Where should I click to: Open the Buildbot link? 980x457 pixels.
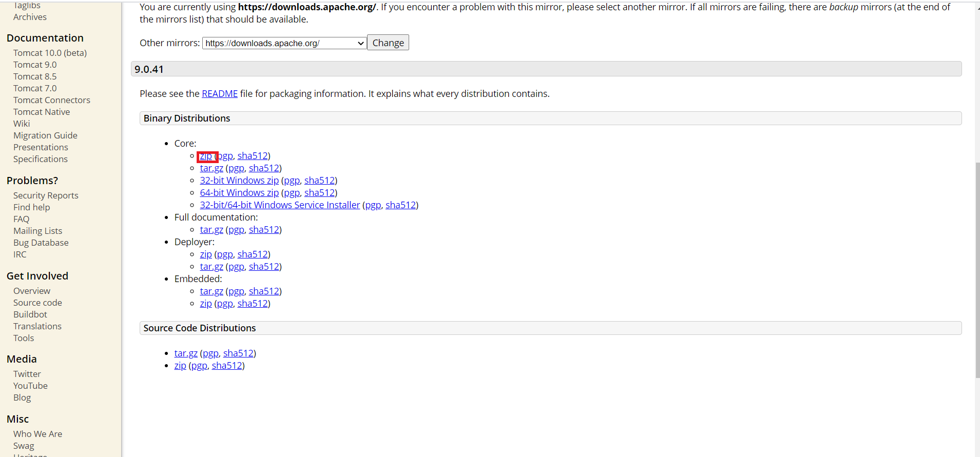[30, 314]
